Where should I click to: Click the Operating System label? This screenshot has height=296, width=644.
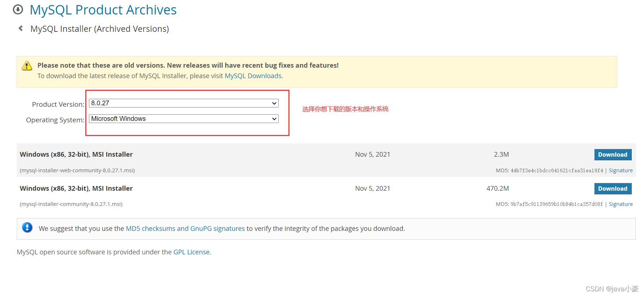[55, 120]
